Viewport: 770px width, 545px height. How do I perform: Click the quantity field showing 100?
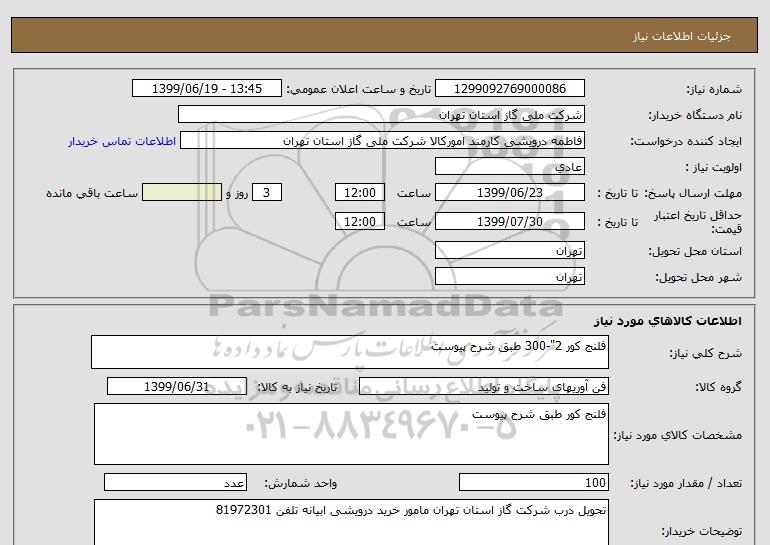(x=534, y=482)
